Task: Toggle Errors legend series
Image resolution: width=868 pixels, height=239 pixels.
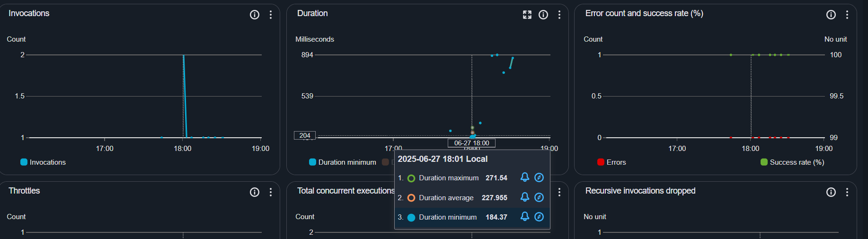Action: click(x=611, y=162)
